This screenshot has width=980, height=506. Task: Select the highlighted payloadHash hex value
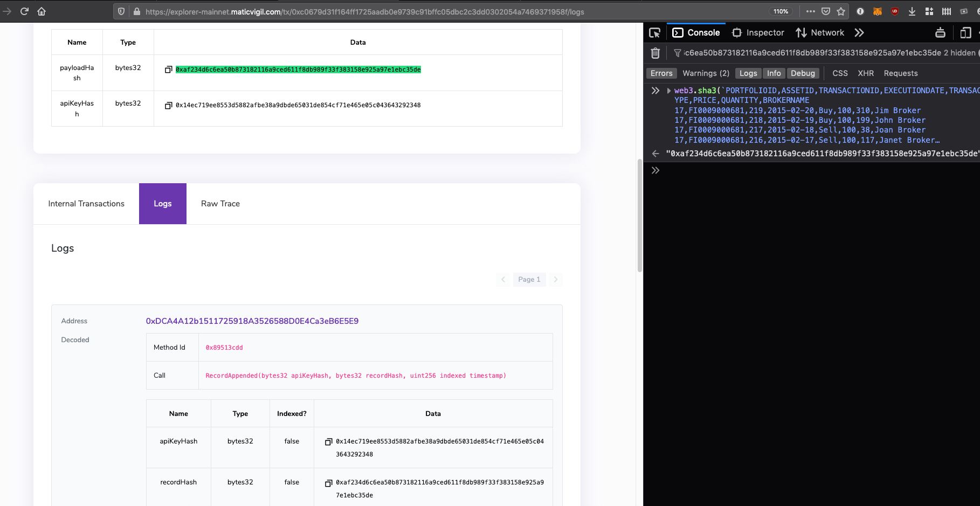pos(298,70)
